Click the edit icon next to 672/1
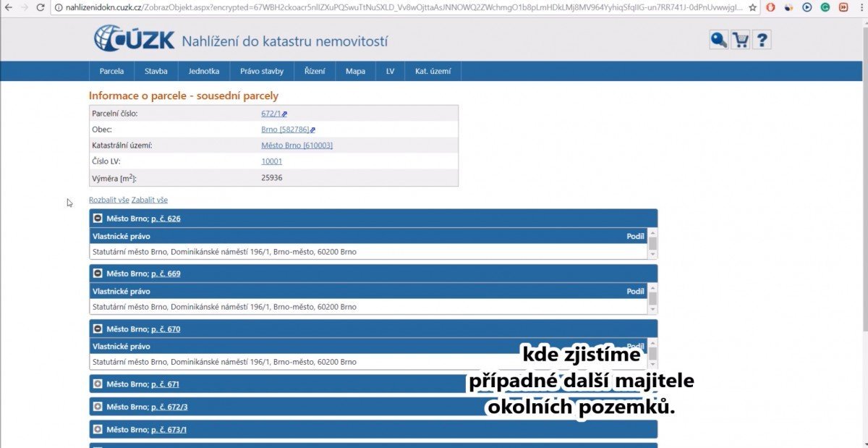This screenshot has height=448, width=868. 284,114
